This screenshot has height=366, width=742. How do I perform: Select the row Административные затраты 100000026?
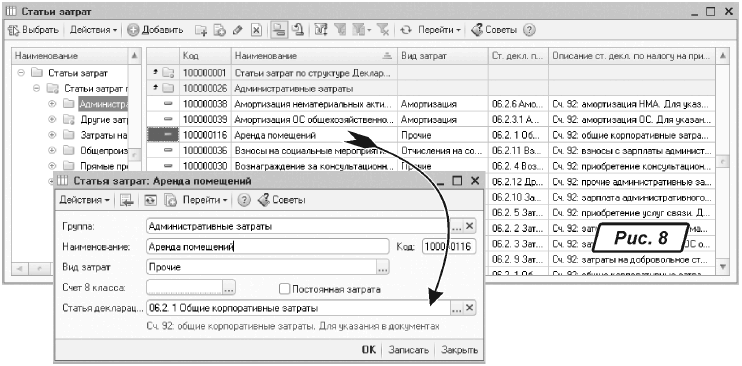[431, 89]
